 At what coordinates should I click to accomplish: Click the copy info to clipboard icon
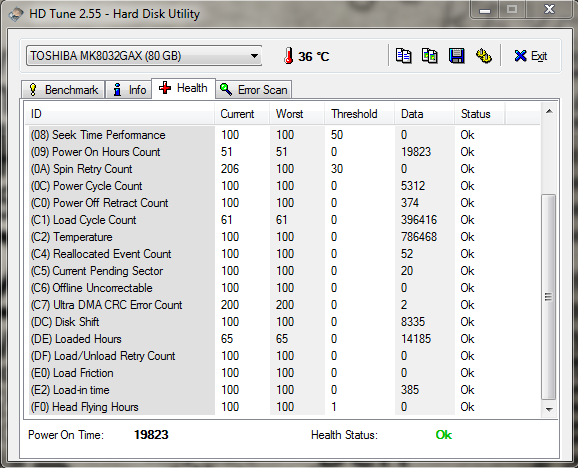403,56
